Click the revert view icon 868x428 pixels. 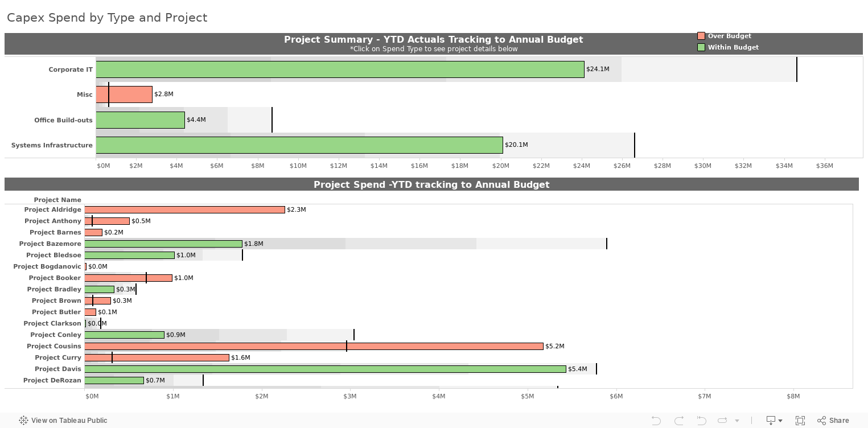coord(701,421)
